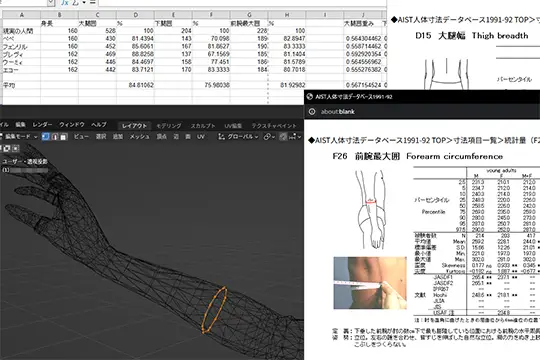
Task: Open the viewport 追加 menu
Action: coord(118,137)
